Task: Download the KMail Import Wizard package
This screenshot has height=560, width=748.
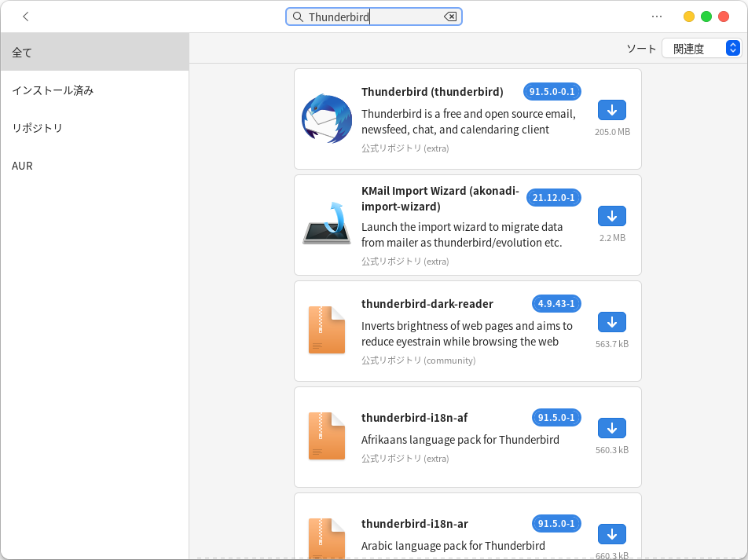Action: [x=611, y=216]
